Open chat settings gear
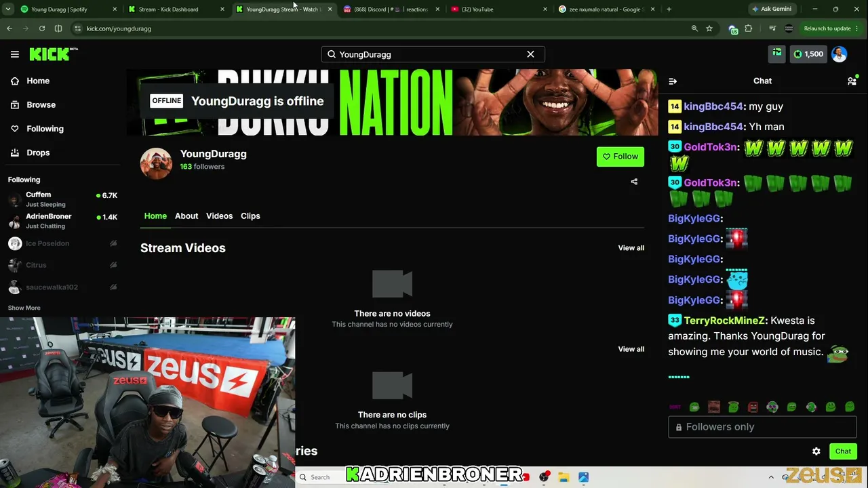Screen dimensions: 868x488 point(816,451)
